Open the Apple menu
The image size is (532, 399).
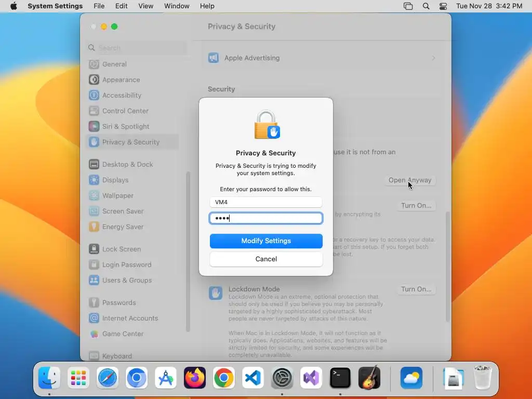pyautogui.click(x=14, y=6)
